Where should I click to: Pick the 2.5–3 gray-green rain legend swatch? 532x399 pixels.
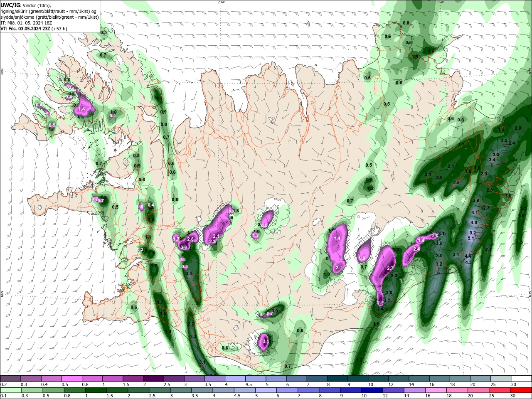(159, 390)
